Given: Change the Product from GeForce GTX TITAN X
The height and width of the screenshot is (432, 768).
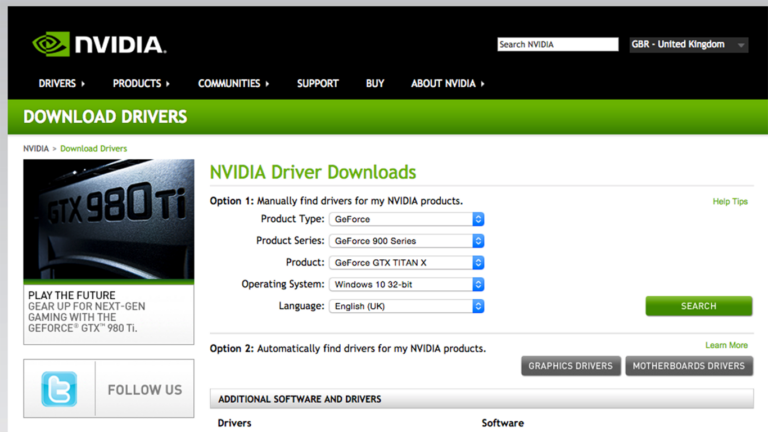Looking at the screenshot, I should click(407, 263).
